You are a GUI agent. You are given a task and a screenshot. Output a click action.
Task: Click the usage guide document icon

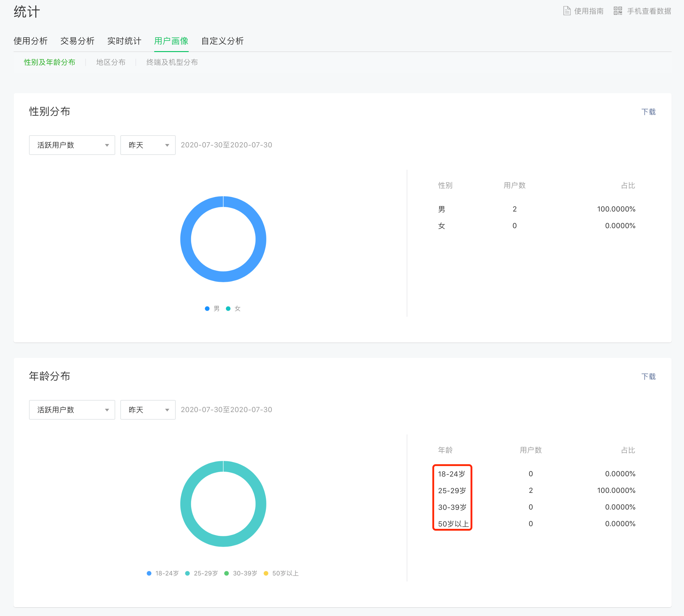(x=567, y=11)
